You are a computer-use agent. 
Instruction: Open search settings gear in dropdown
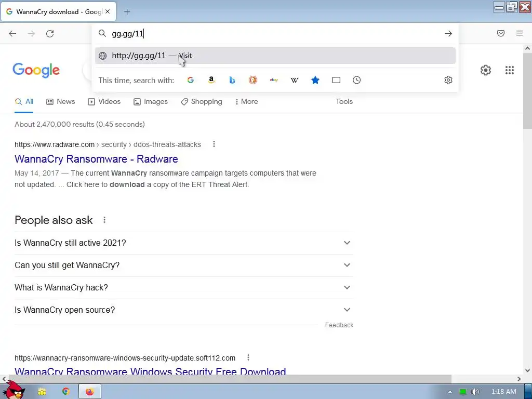tap(448, 80)
